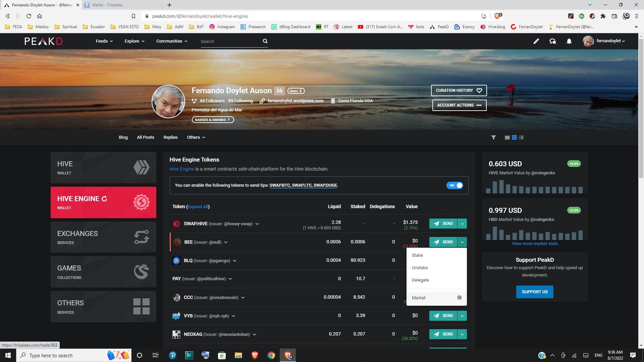Open the Blog tab

tap(123, 137)
